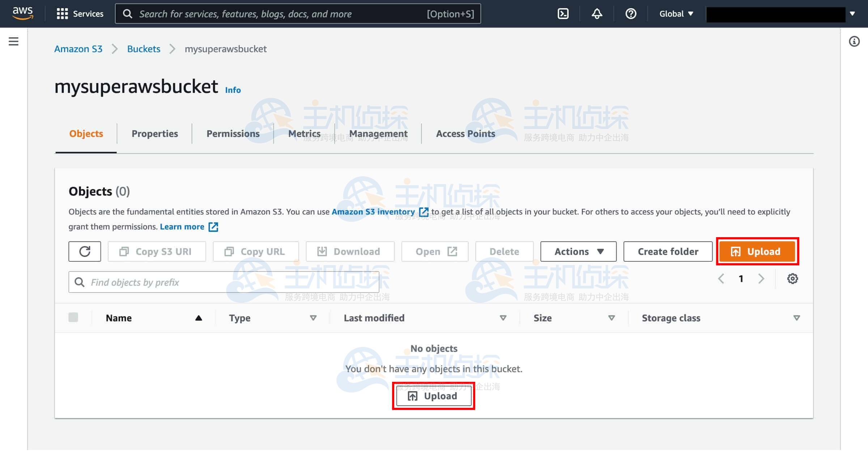The image size is (868, 457).
Task: Open AWS CloudShell terminal icon
Action: [x=563, y=14]
